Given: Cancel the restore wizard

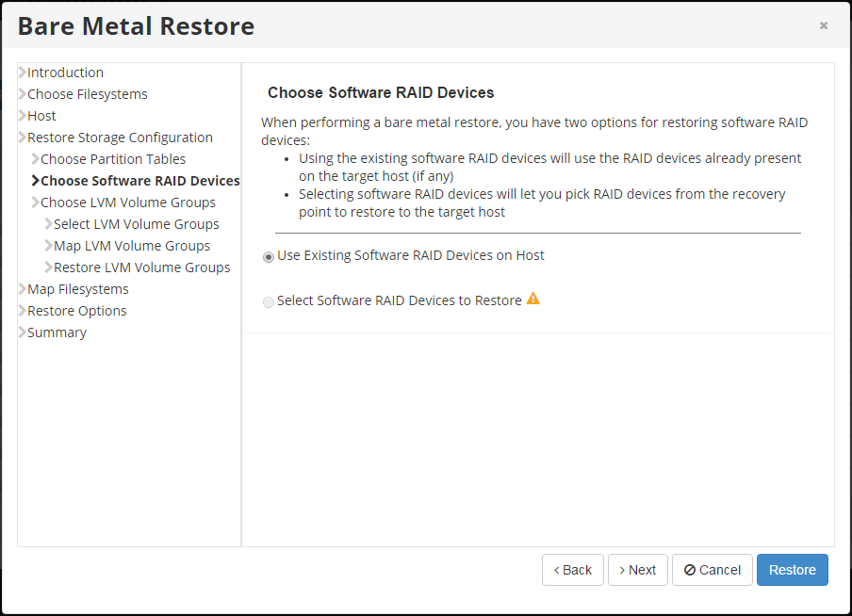Looking at the screenshot, I should pos(712,570).
